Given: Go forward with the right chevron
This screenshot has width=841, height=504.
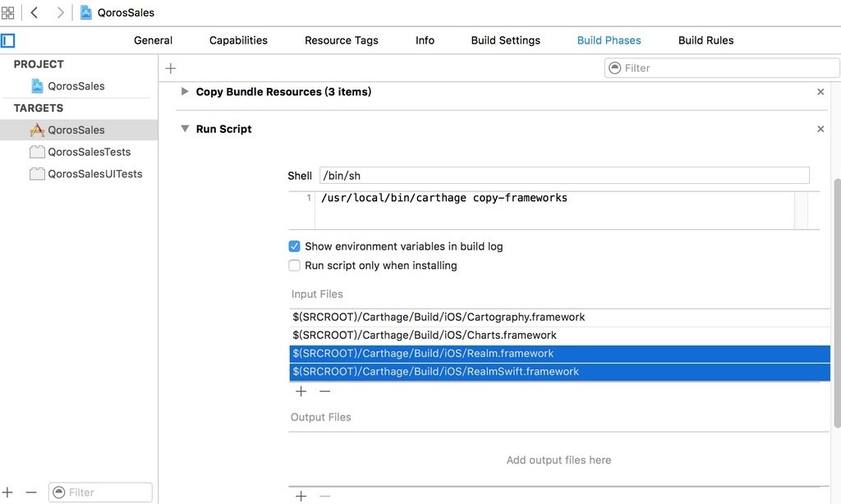Looking at the screenshot, I should (60, 12).
